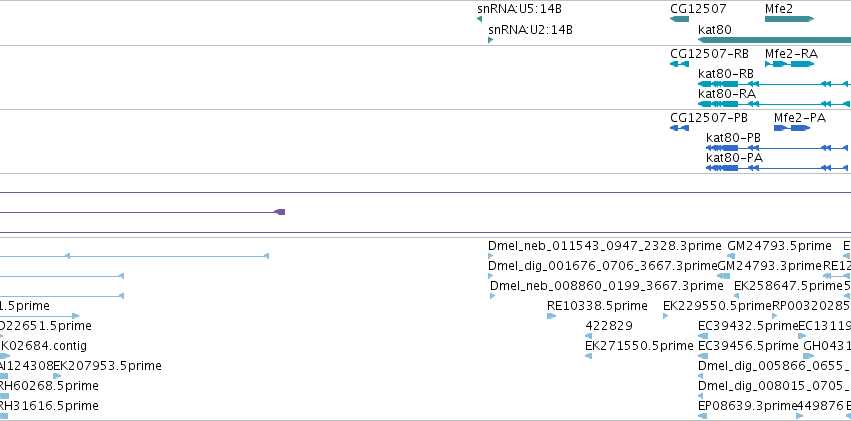Click the RP00320285 EST label
Screen dimensions: 851x421
(811, 306)
